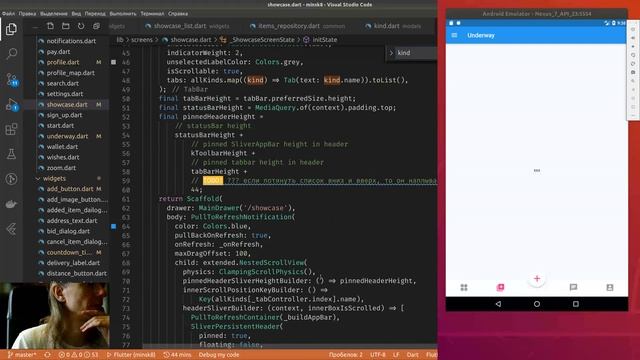Click emulator screenshot camera button
This screenshot has width=640, height=360.
click(x=633, y=72)
